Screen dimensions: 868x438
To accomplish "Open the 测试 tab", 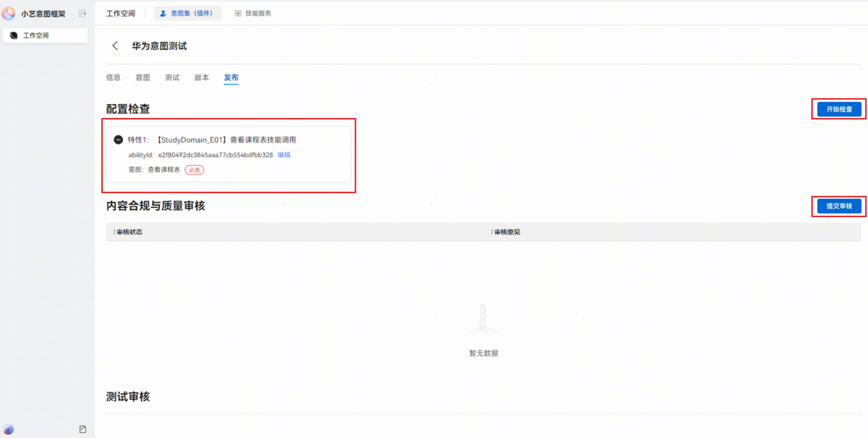I will pyautogui.click(x=172, y=77).
